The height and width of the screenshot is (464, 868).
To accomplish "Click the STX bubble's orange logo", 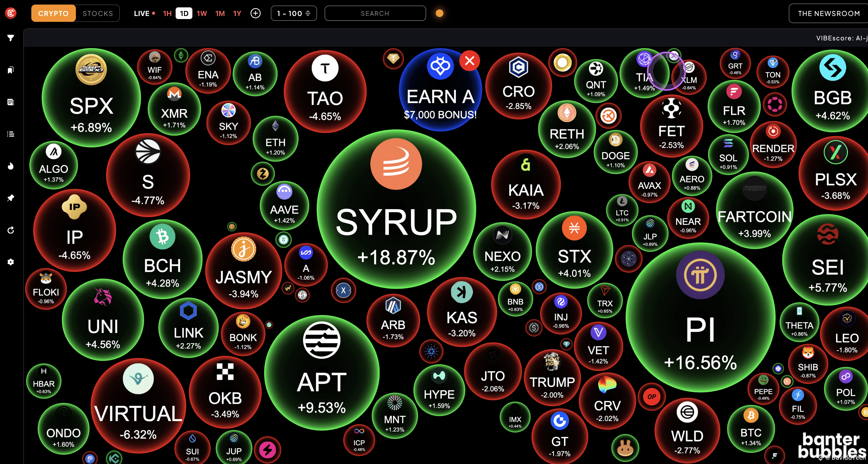I will (574, 228).
